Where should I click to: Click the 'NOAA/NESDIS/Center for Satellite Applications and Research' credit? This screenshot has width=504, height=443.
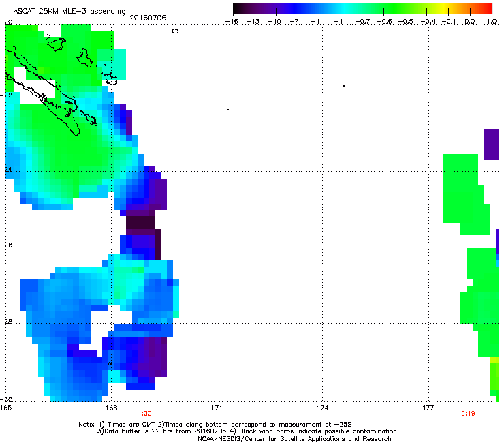294,439
